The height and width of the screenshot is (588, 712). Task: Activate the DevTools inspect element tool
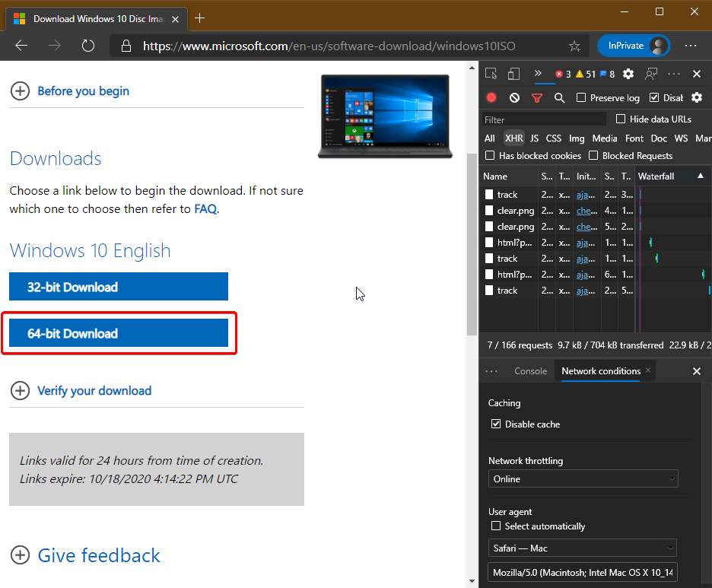(x=491, y=74)
